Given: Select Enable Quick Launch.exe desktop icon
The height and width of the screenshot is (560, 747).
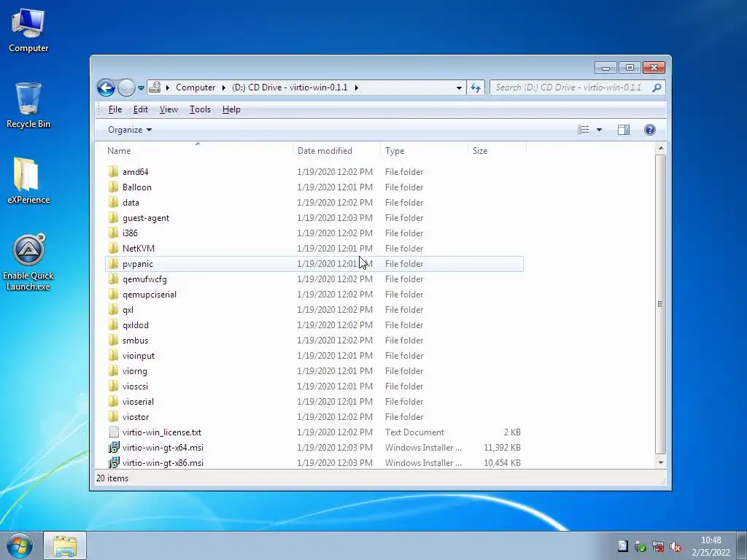Looking at the screenshot, I should pos(28,262).
